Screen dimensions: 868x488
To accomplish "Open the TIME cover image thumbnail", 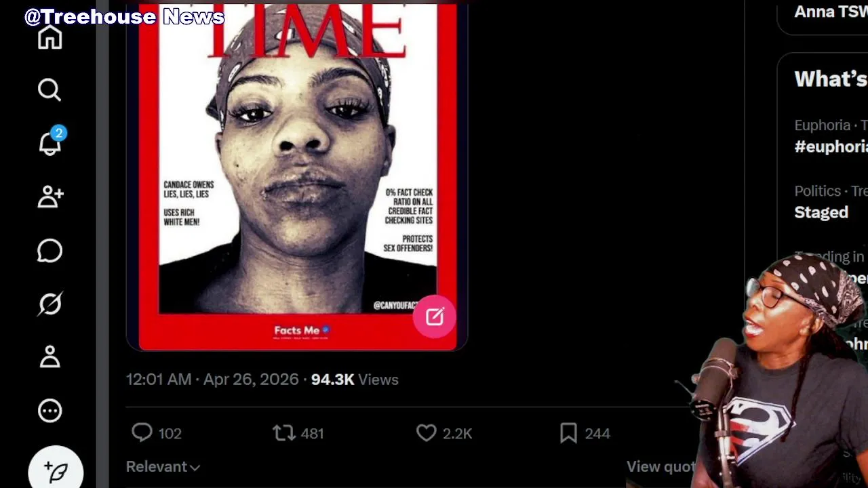I will tap(297, 176).
